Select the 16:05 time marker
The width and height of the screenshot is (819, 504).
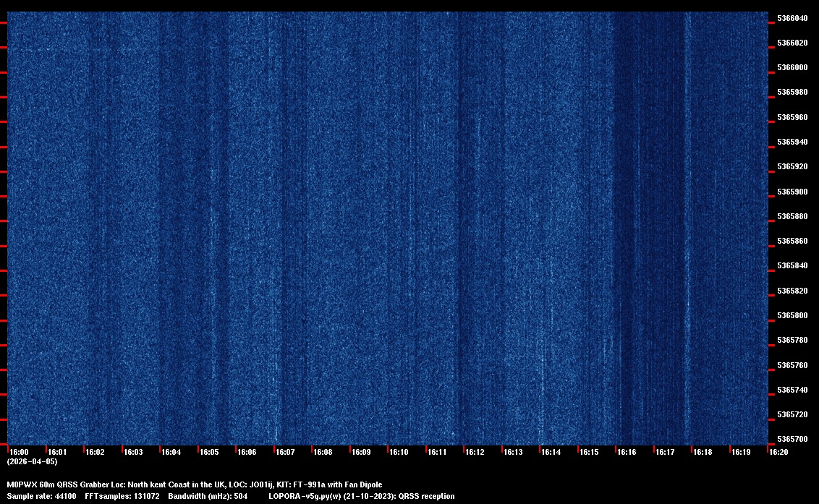pos(209,452)
